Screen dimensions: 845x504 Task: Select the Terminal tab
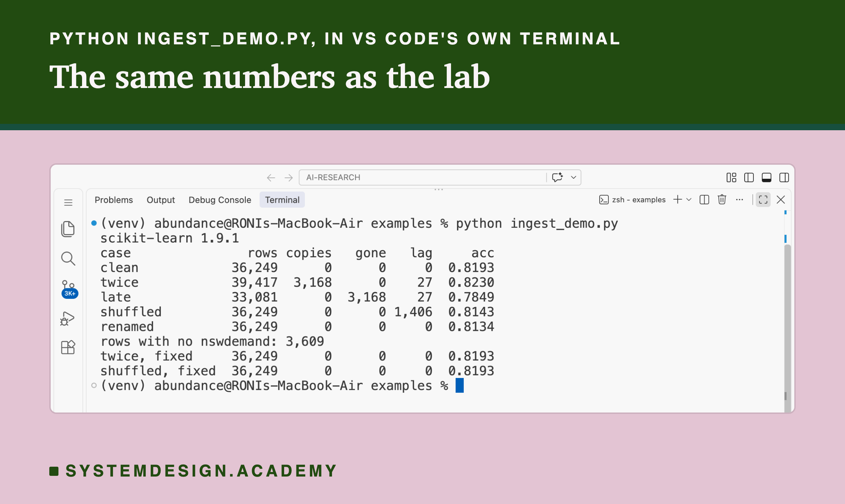pos(282,200)
